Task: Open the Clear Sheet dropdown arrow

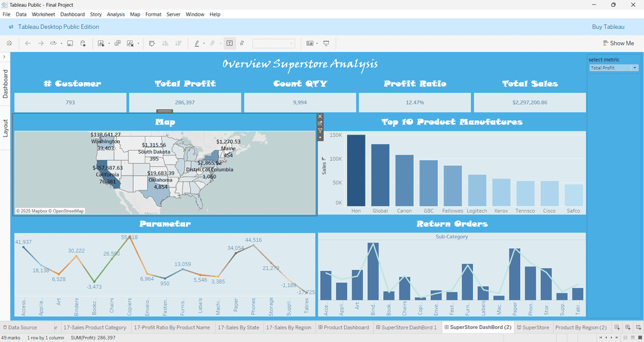Action: (x=138, y=43)
